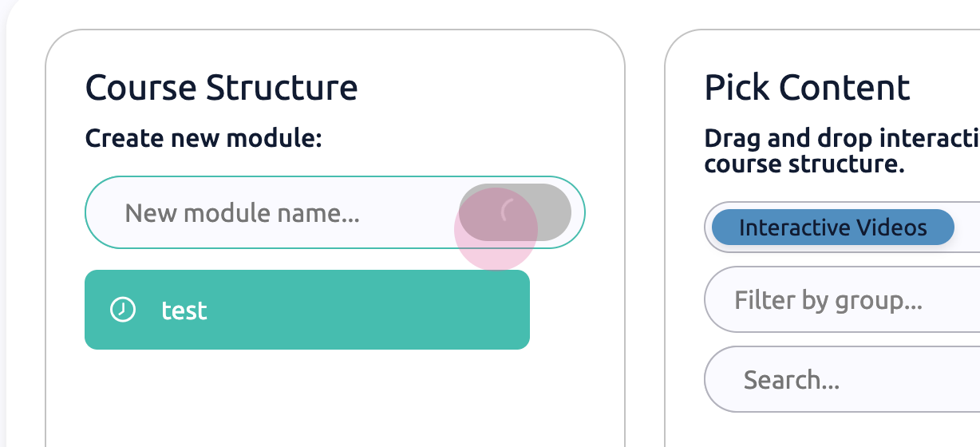Click the Pick Content heading
The height and width of the screenshot is (447, 980).
click(807, 87)
